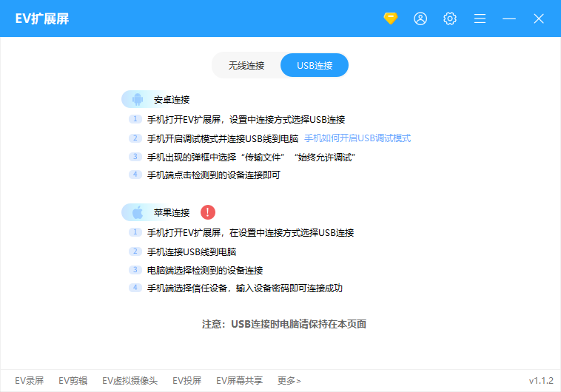
Task: Click the 安卓连接 section heading
Action: tap(172, 99)
